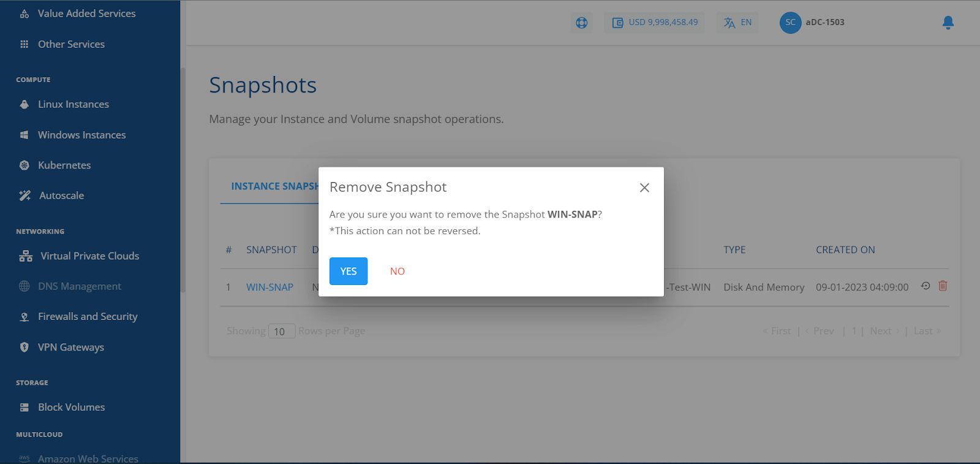Click the Windows logo icon in sidebar

(24, 135)
